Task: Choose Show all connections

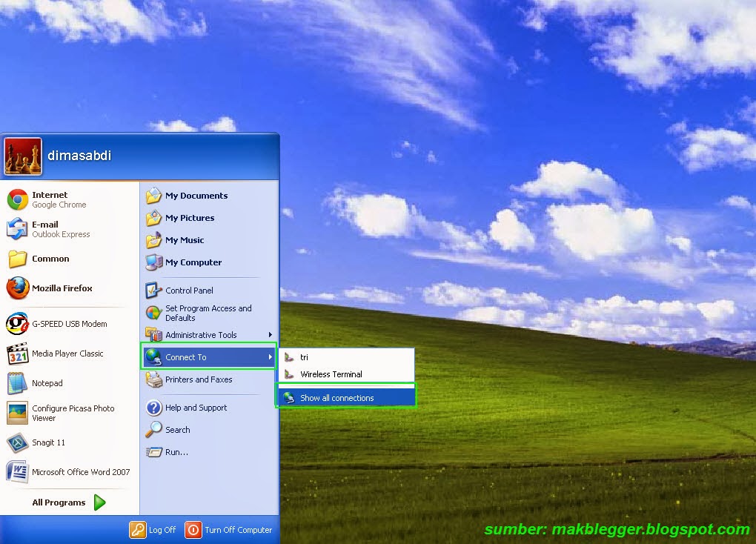Action: [x=346, y=398]
